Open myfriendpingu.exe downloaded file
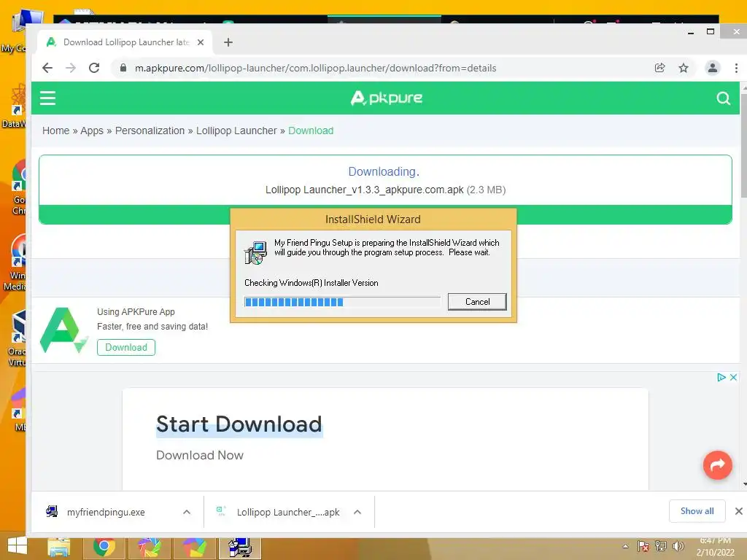Image resolution: width=747 pixels, height=560 pixels. tap(106, 512)
